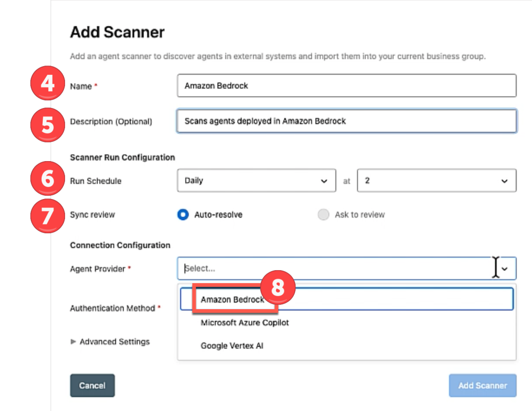Choose Ask to review for Sync review
Image resolution: width=532 pixels, height=411 pixels.
coord(323,214)
